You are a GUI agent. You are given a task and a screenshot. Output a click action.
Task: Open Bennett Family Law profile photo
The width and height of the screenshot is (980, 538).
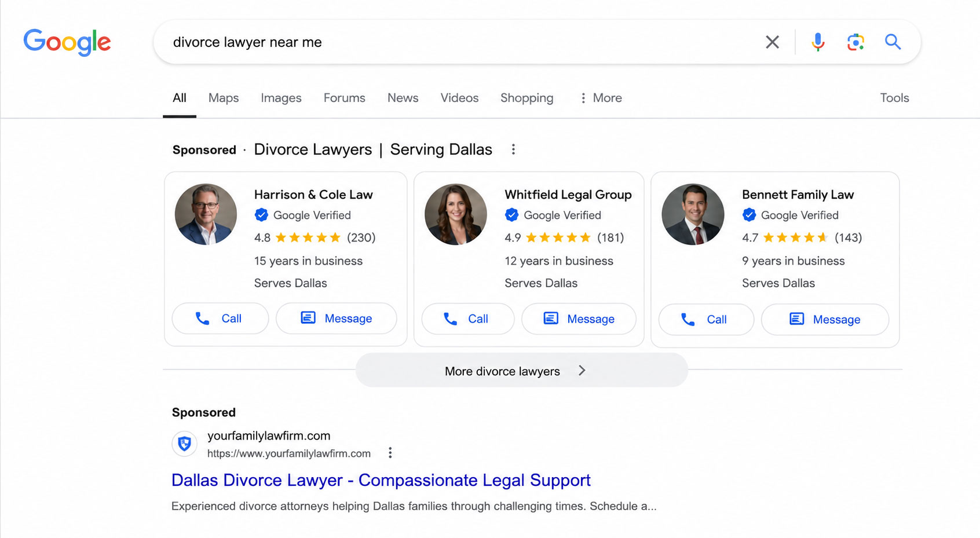click(x=693, y=214)
